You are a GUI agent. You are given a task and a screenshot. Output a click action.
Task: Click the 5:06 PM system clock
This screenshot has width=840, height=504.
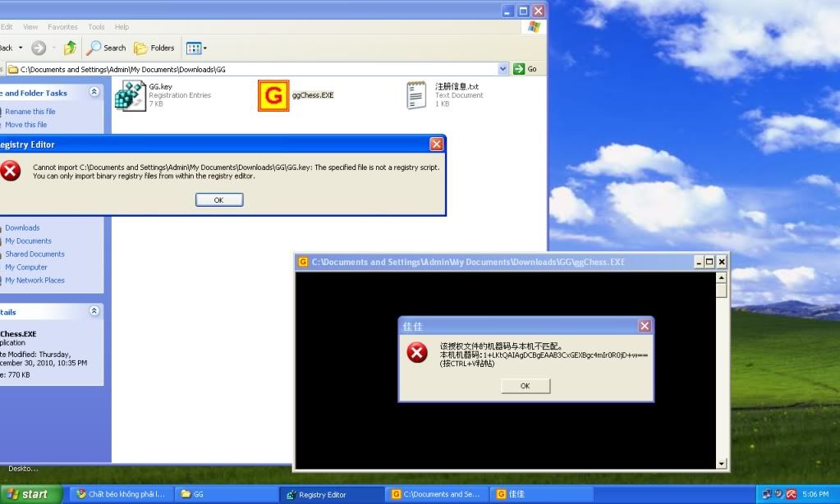(815, 494)
